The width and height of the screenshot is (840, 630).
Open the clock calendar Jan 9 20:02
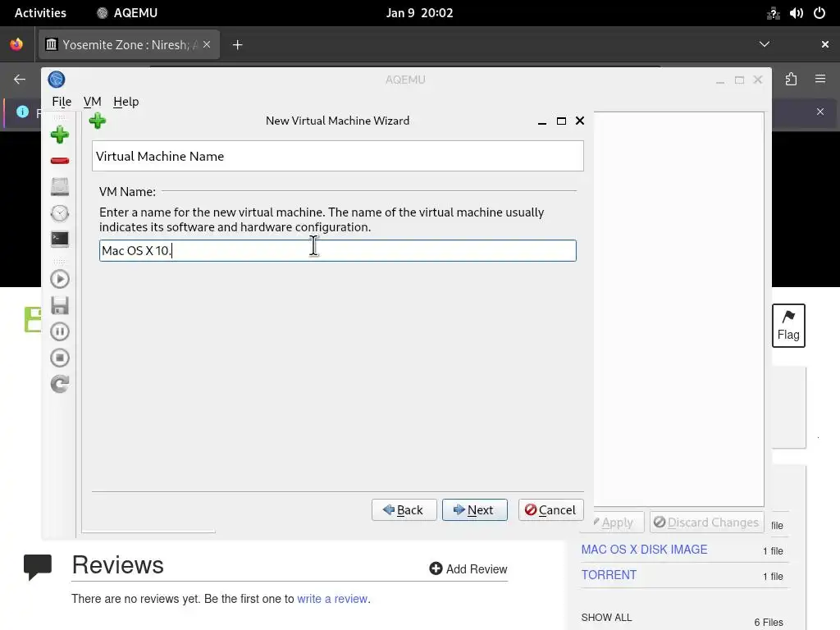tap(419, 13)
